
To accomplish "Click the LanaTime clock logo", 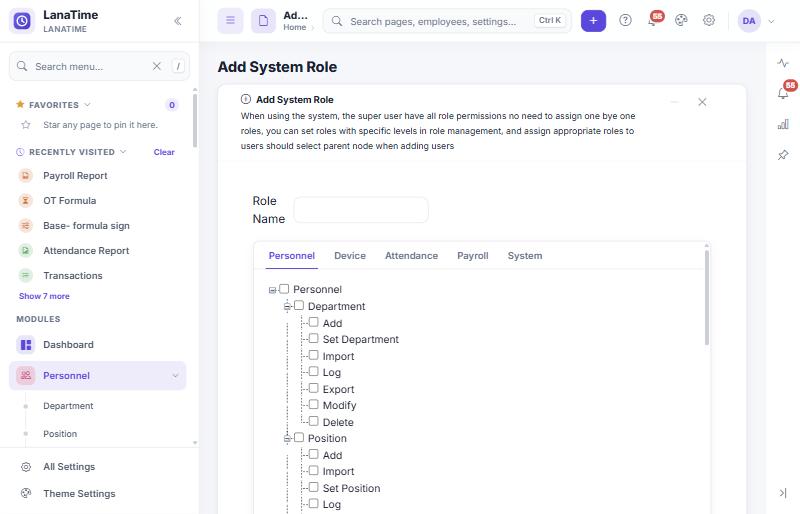I will (22, 21).
